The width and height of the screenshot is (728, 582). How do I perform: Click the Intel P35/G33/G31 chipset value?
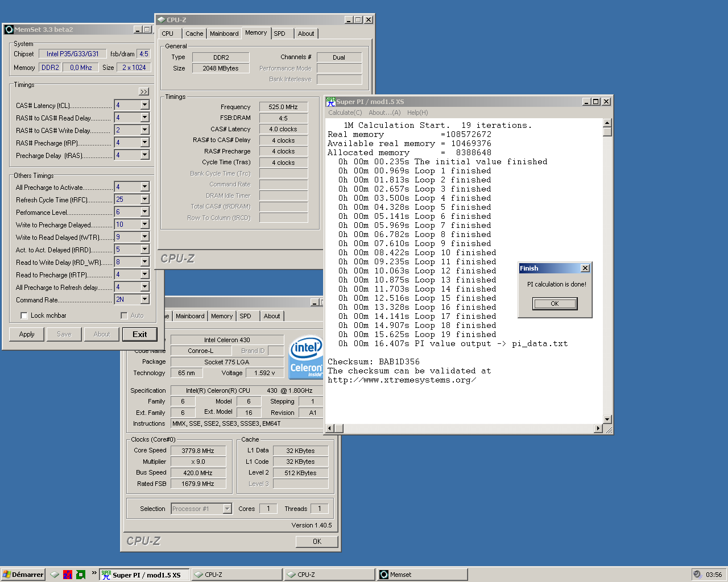point(73,54)
